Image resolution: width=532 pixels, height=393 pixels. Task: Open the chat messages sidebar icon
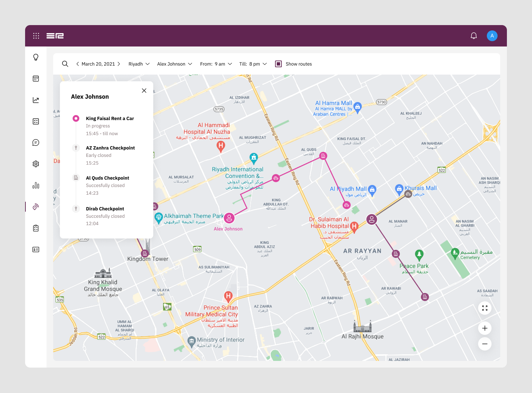pos(36,143)
